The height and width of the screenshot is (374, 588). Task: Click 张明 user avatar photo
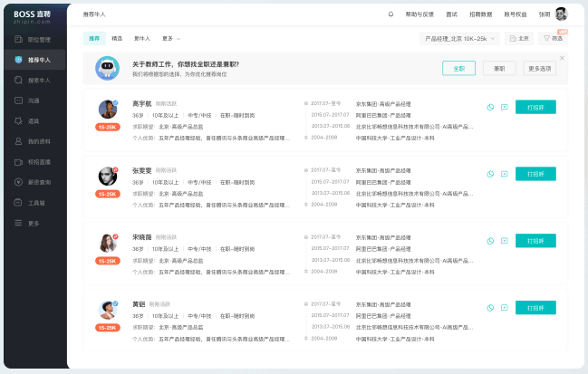tap(562, 14)
